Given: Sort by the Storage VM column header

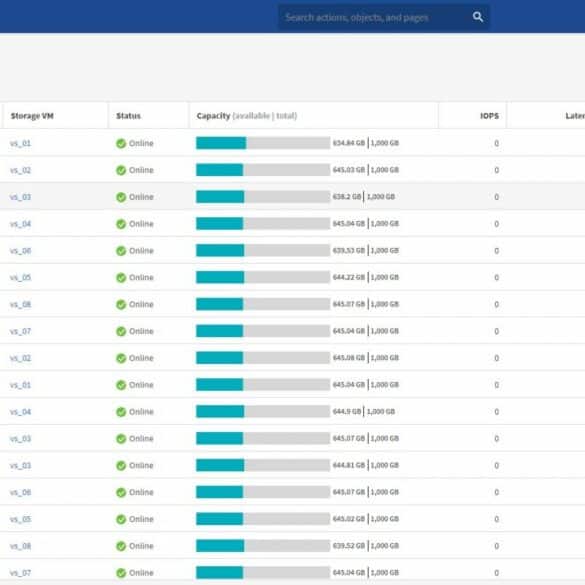Looking at the screenshot, I should coord(32,116).
